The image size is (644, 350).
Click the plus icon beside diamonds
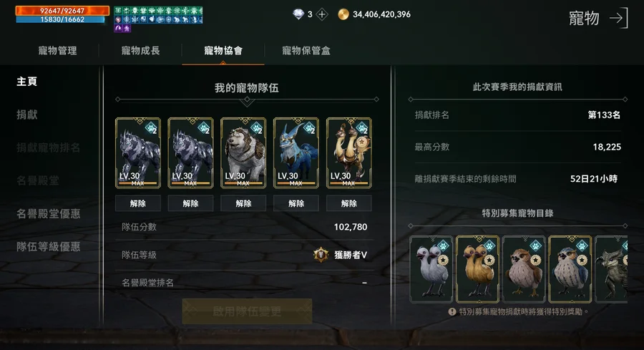tap(323, 14)
